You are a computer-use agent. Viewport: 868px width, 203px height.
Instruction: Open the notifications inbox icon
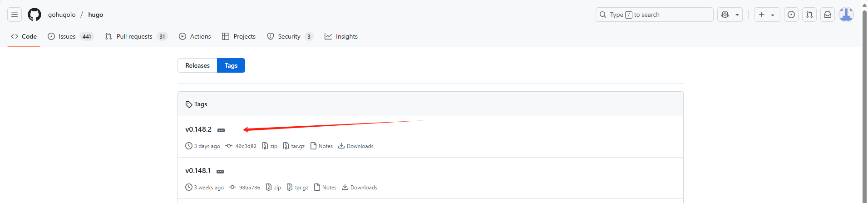point(828,15)
